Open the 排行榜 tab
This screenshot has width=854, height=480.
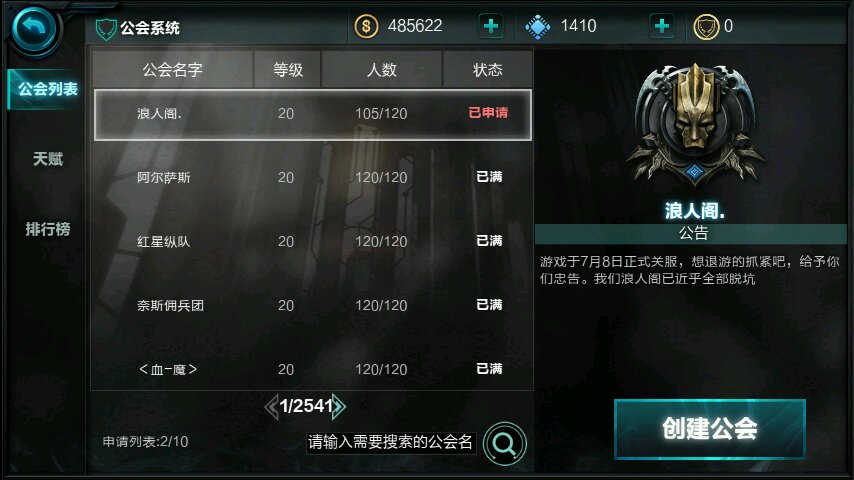pos(47,229)
